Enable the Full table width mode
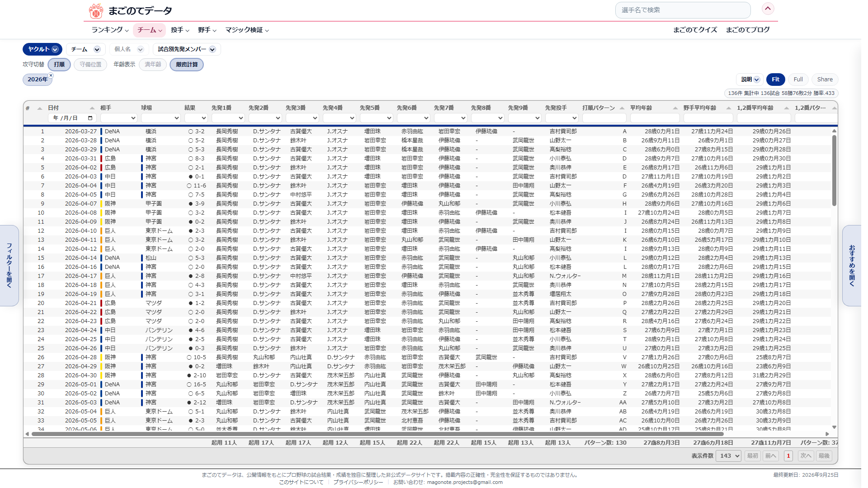The height and width of the screenshot is (488, 868). click(798, 80)
